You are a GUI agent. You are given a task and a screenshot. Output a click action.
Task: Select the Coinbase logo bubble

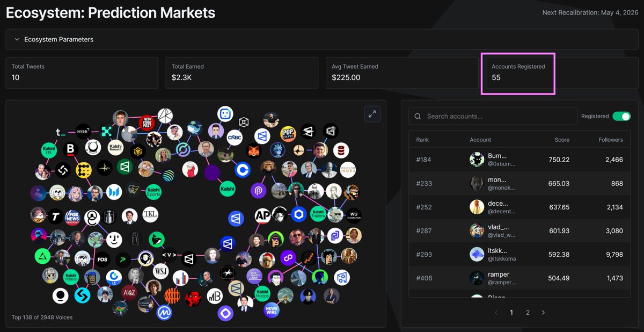point(243,170)
